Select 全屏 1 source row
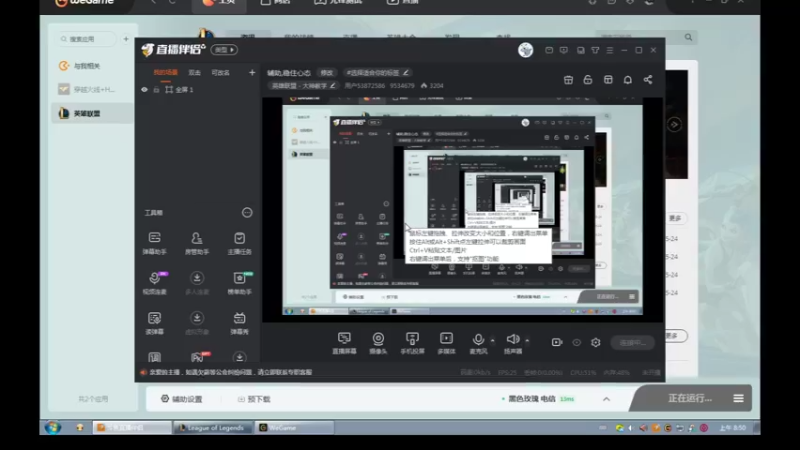This screenshot has height=450, width=800. pos(197,90)
